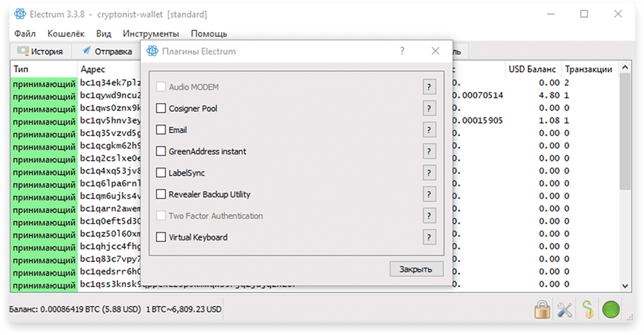Click the Закрыть button
Viewport: 644px width, 335px height.
coord(417,269)
